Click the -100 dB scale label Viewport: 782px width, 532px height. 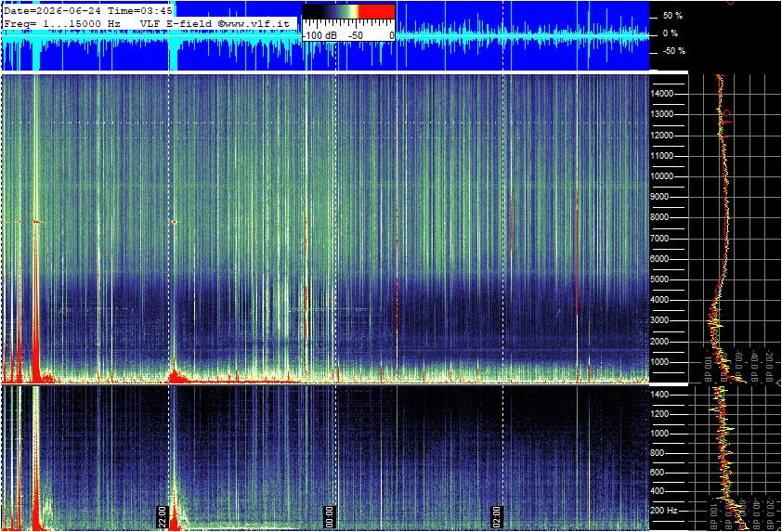click(319, 36)
